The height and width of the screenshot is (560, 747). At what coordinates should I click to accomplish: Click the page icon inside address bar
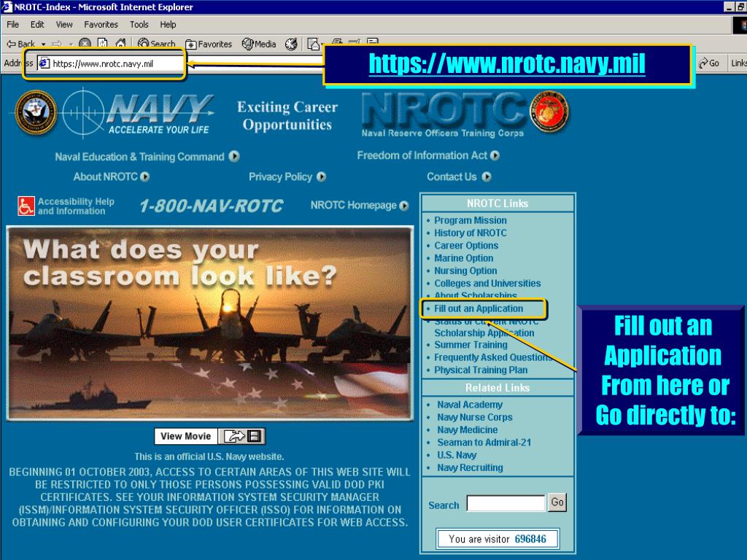tap(44, 63)
